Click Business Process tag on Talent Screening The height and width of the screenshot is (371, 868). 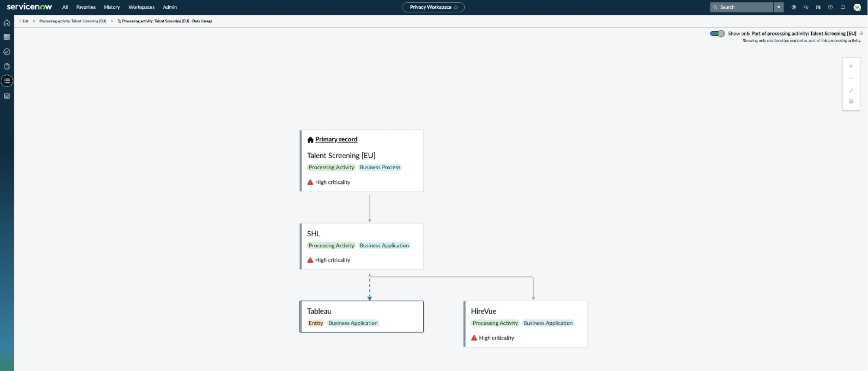click(379, 167)
